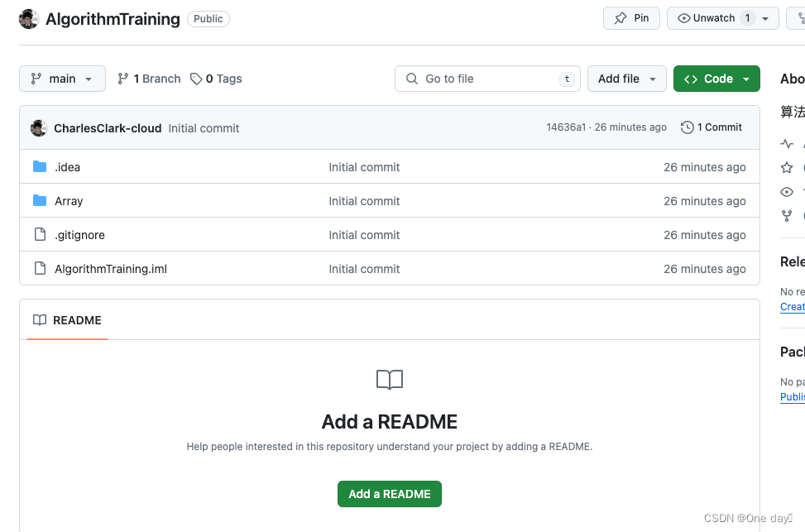805x532 pixels.
Task: Click the CharlesClark-cloud avatar in commit header
Action: tap(39, 128)
